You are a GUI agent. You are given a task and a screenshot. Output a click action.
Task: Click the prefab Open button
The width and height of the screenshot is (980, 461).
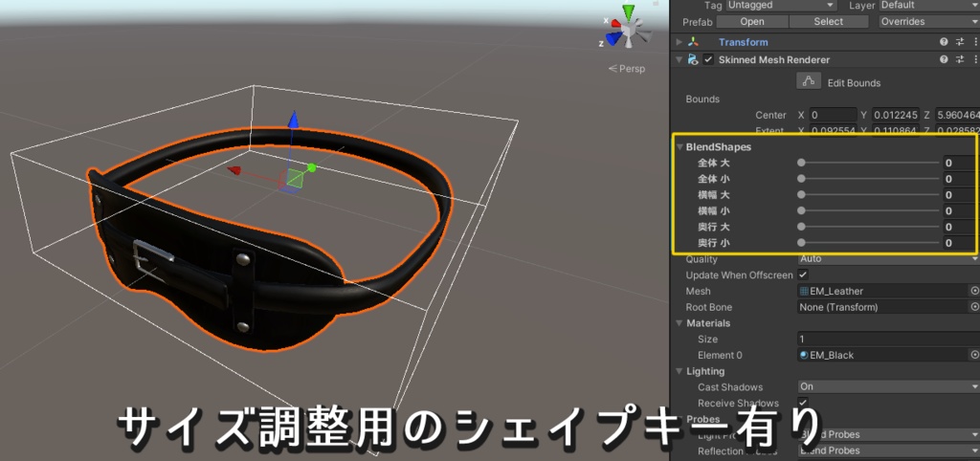tap(752, 21)
